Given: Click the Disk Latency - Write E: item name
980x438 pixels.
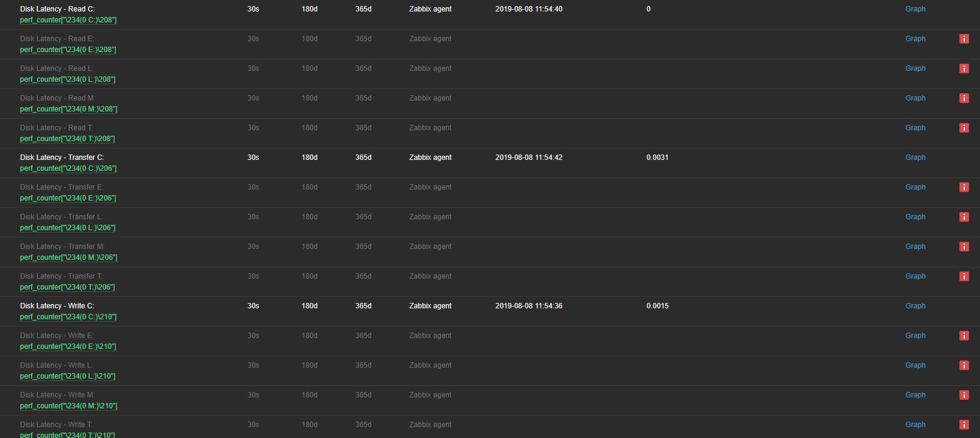Looking at the screenshot, I should click(56, 336).
